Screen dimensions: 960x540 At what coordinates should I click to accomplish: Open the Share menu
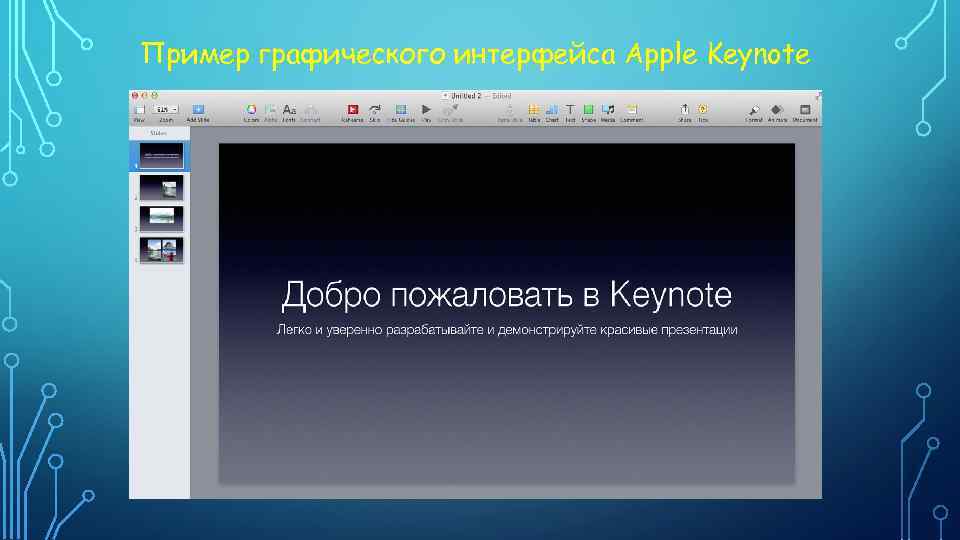pos(684,110)
